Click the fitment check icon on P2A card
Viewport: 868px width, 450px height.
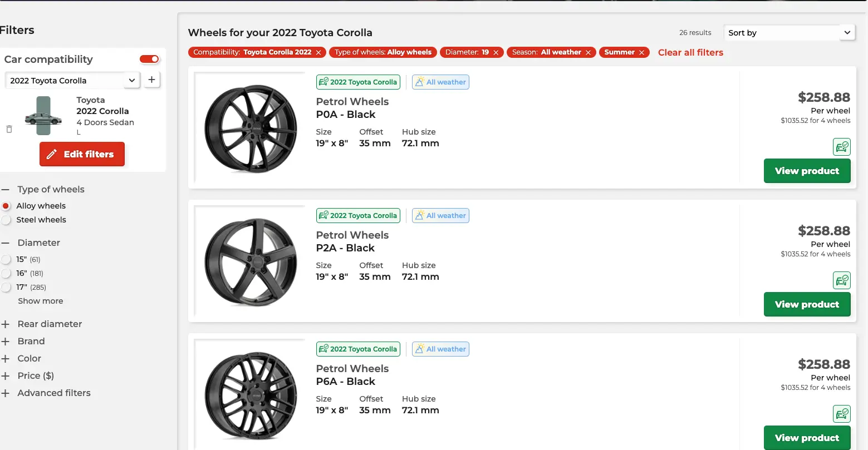[x=842, y=280]
